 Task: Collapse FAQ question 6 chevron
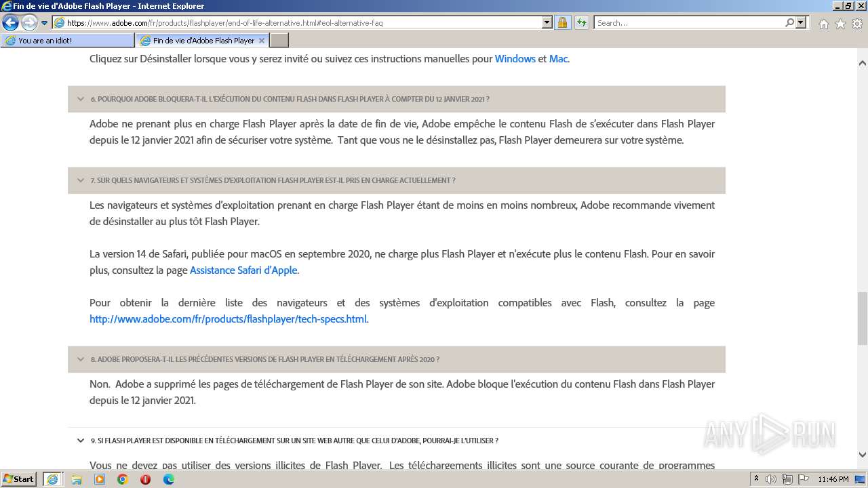[81, 99]
